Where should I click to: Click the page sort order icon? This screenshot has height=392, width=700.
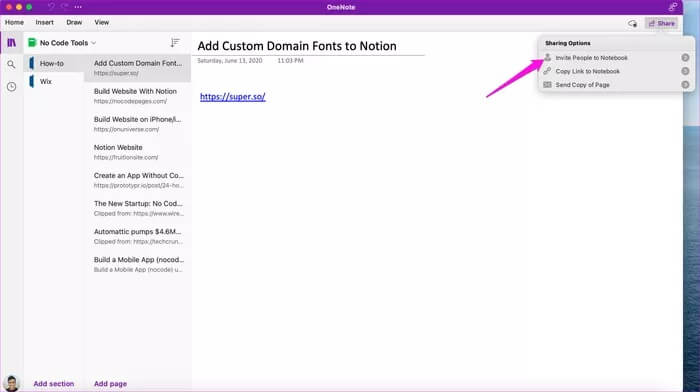[175, 42]
